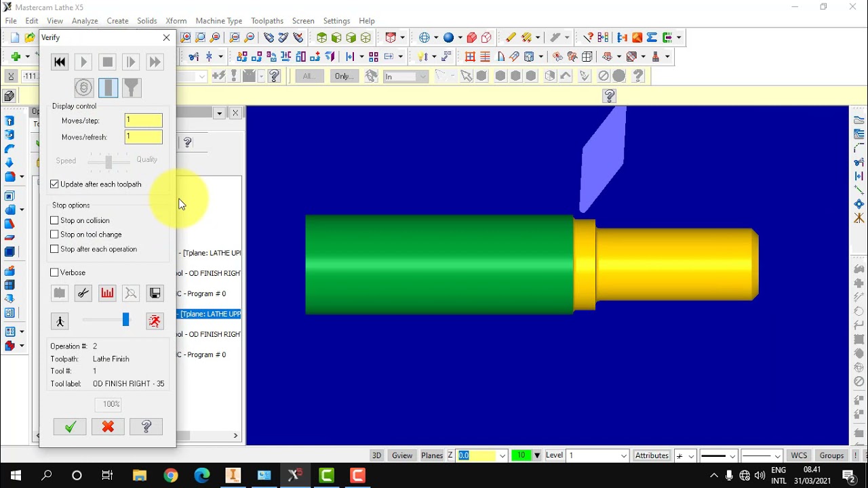Enable Stop on tool change option
Screen dimensions: 868x488
click(x=54, y=235)
